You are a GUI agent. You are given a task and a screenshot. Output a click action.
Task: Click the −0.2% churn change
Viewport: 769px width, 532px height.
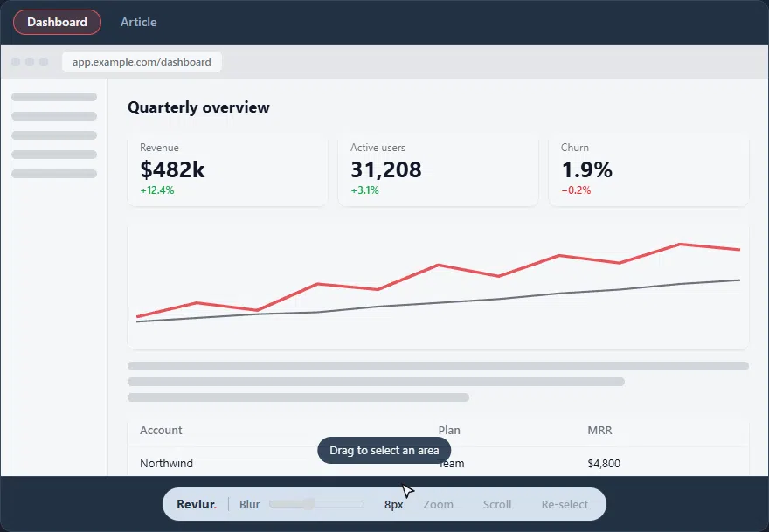(x=576, y=190)
